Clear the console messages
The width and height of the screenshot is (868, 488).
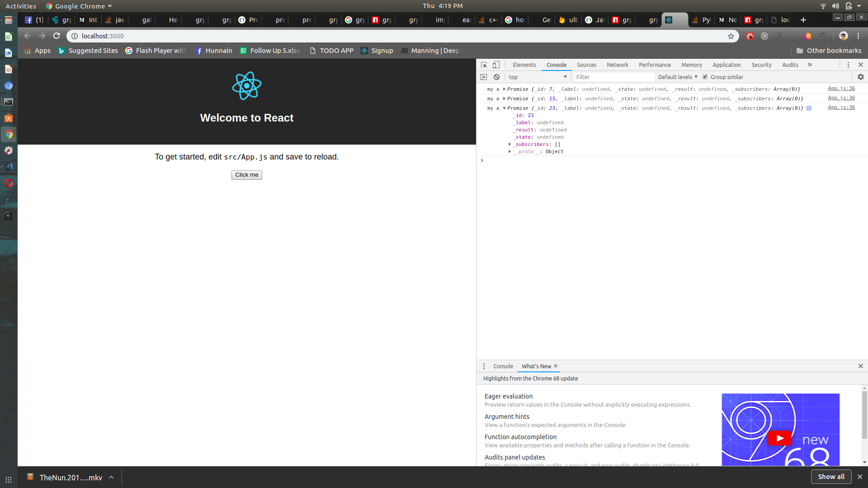pos(496,77)
